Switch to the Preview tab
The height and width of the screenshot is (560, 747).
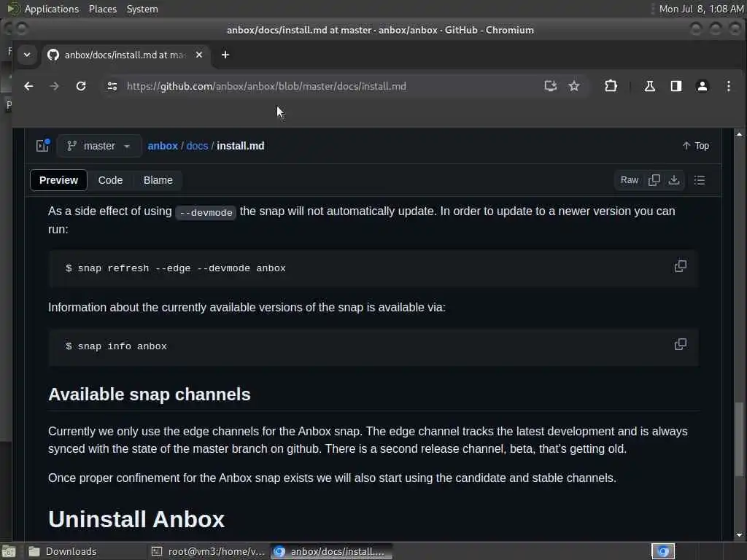point(58,180)
